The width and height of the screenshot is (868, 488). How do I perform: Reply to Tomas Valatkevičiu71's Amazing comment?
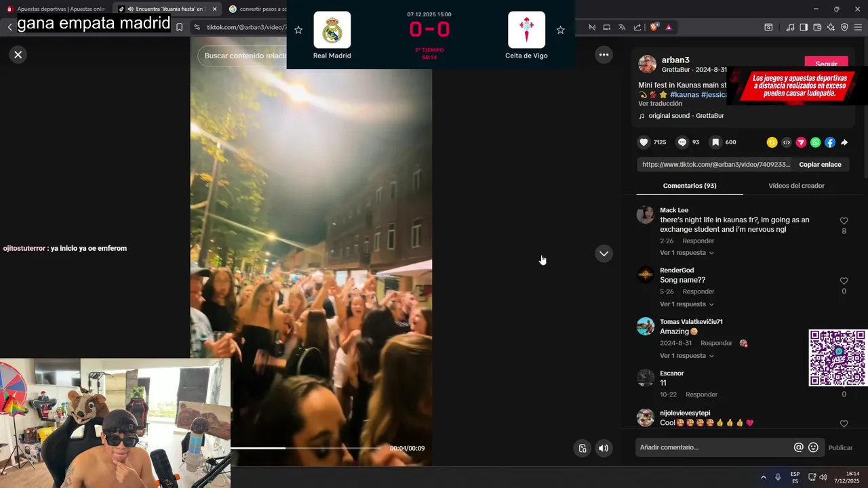(x=716, y=343)
